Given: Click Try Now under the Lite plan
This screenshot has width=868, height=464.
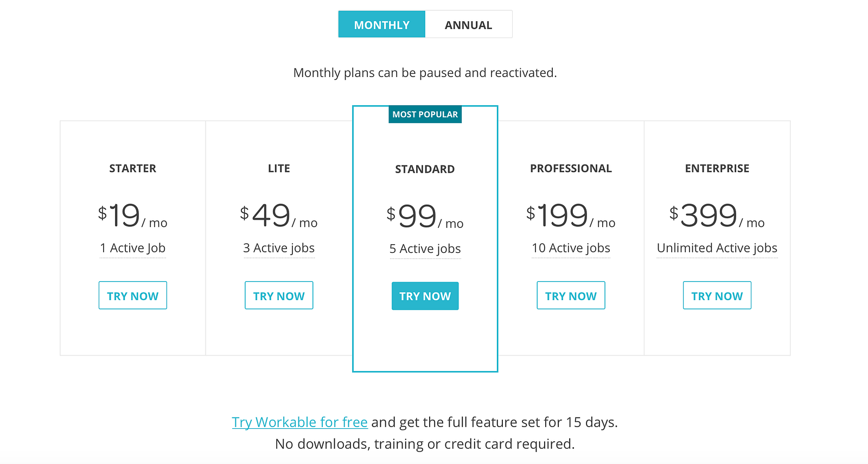Looking at the screenshot, I should [x=279, y=295].
